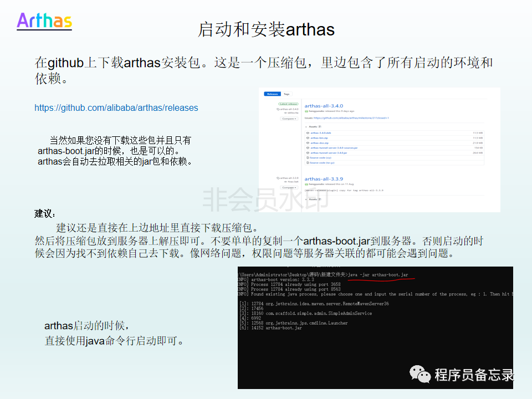
Task: Click the Arthas rainbow logo
Action: (44, 21)
